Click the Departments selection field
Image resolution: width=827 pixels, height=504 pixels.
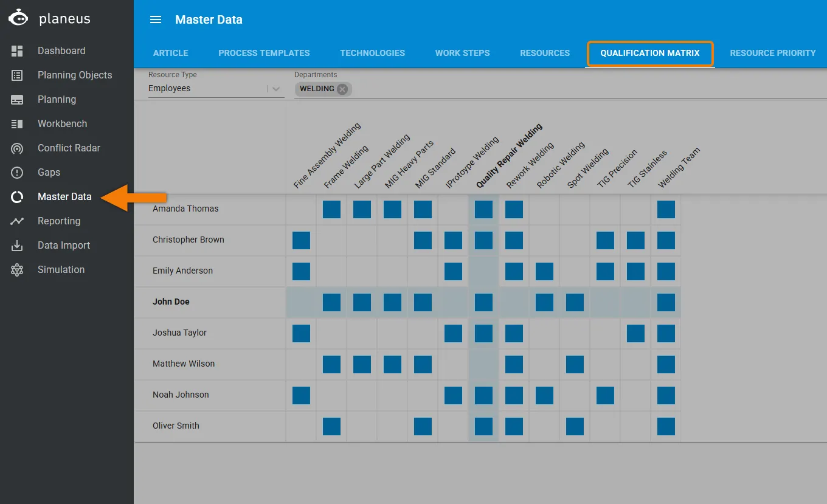coord(561,89)
